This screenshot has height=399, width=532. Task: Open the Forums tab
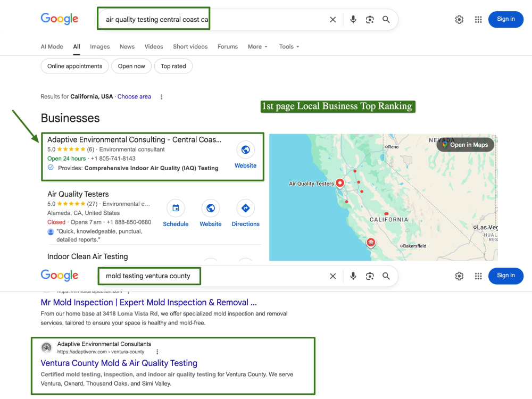click(228, 46)
